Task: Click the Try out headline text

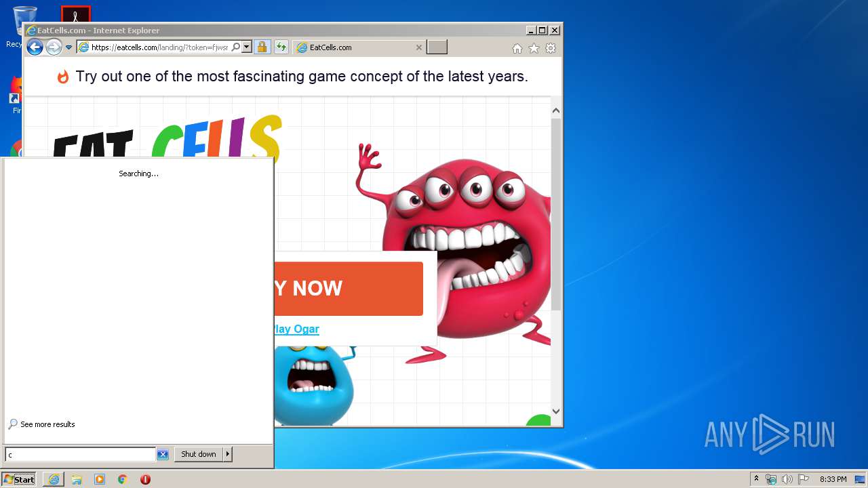Action: point(302,77)
